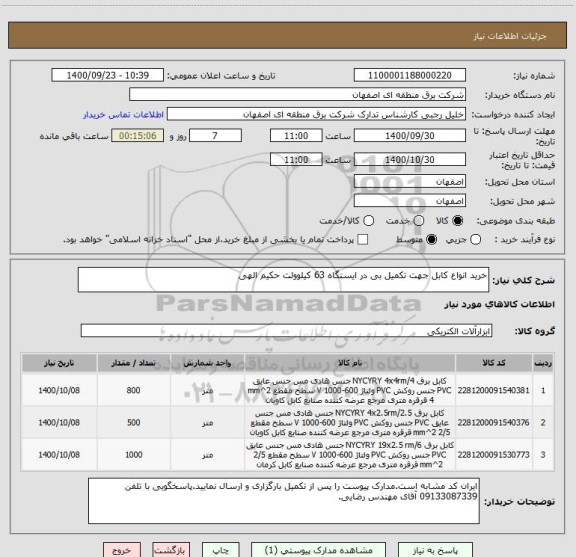Click the خروج exit button
This screenshot has height=557, width=576.
(122, 550)
